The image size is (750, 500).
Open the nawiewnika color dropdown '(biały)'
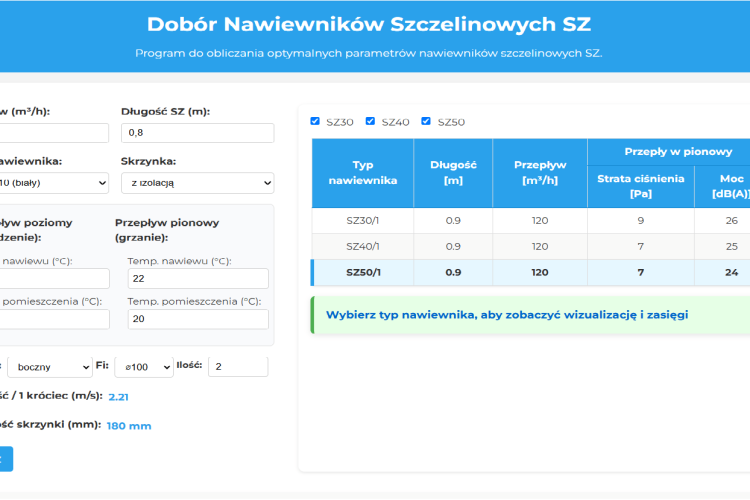(x=54, y=183)
